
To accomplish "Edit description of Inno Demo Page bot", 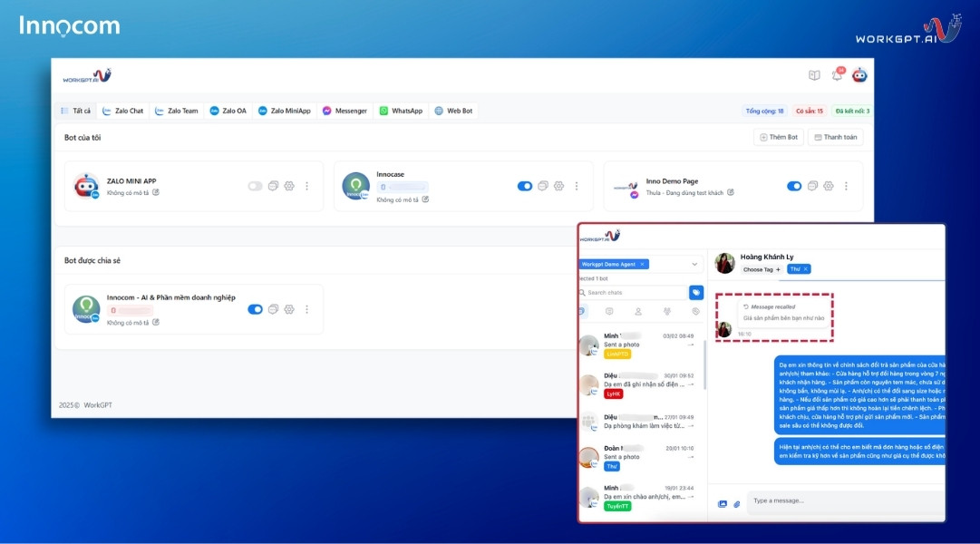I will pyautogui.click(x=730, y=192).
